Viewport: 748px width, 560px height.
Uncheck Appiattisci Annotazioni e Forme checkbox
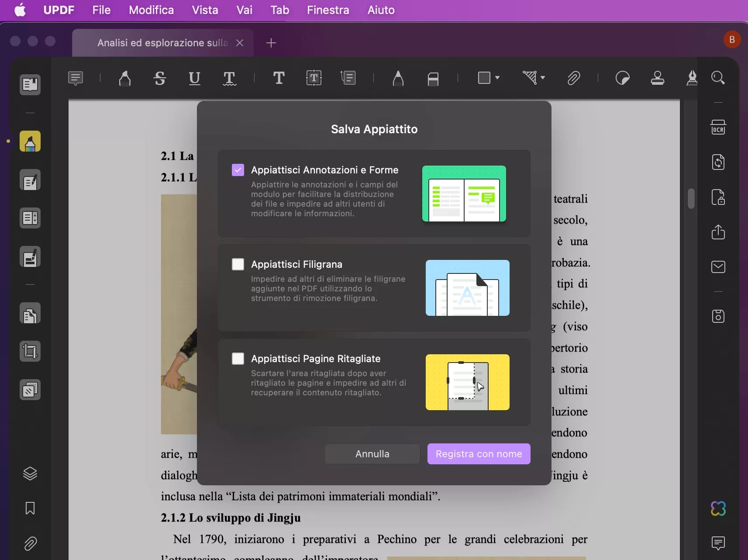click(x=238, y=170)
